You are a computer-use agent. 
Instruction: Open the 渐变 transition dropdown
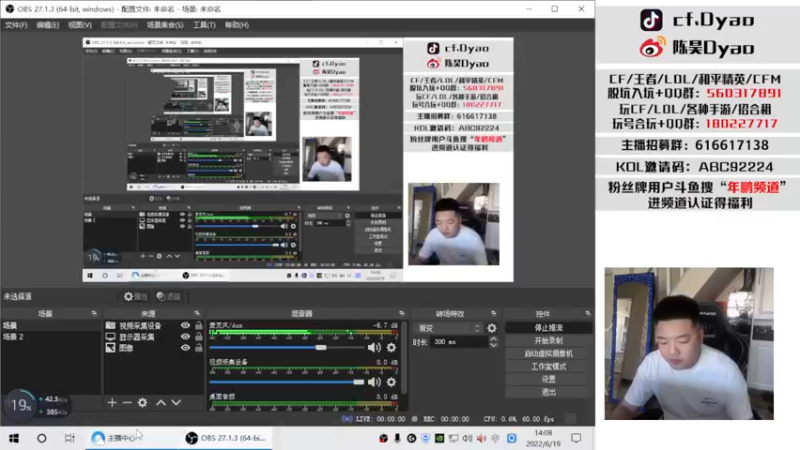click(449, 328)
